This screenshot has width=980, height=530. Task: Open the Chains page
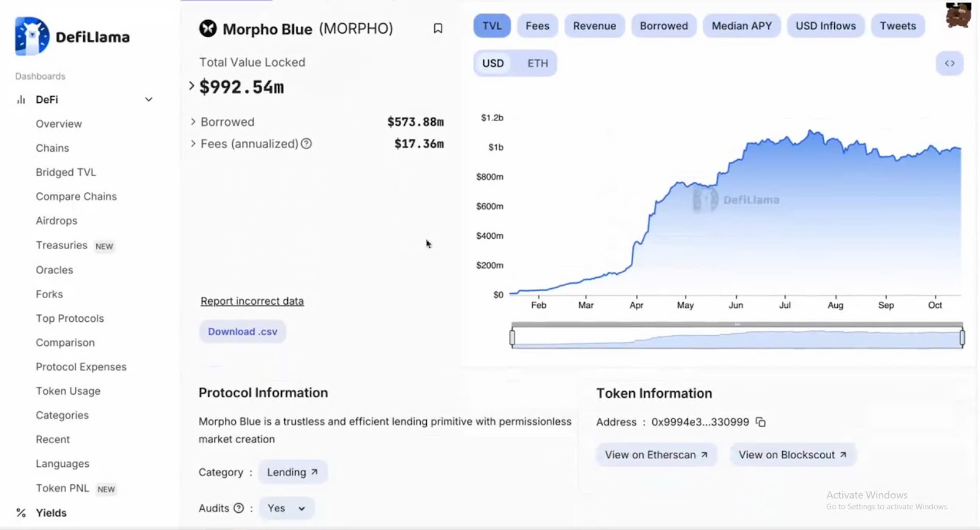coord(53,148)
